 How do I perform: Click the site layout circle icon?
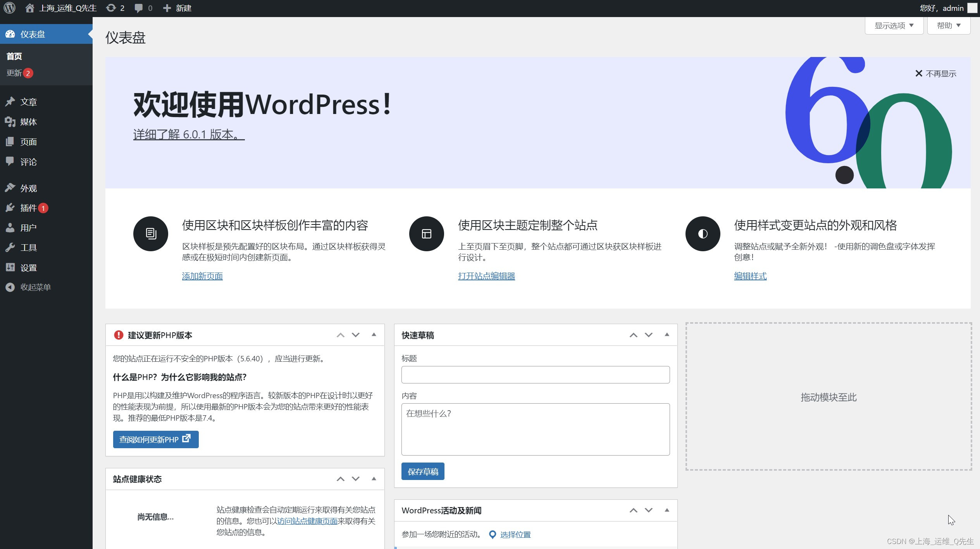click(427, 234)
